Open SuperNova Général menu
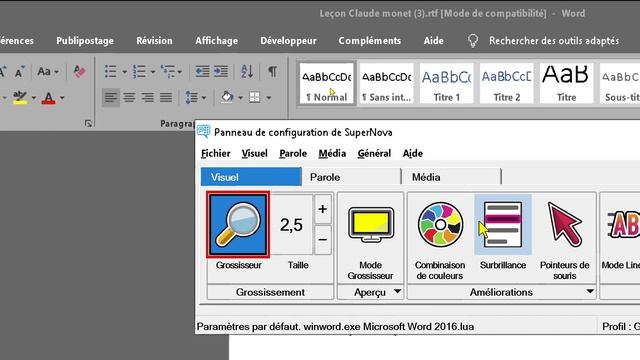640x360 pixels. (x=374, y=153)
